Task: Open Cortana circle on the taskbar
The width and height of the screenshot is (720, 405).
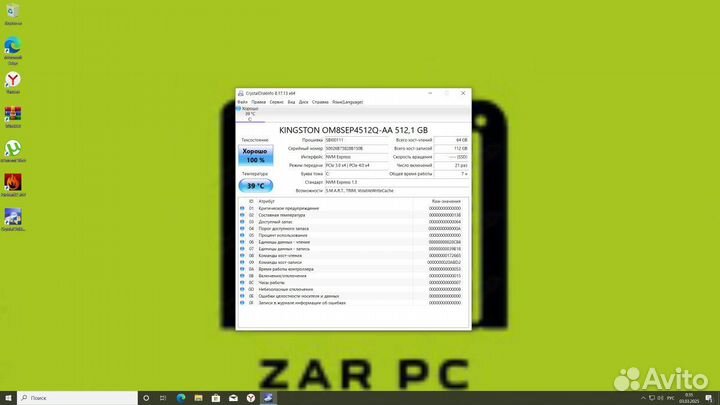Action: [146, 398]
